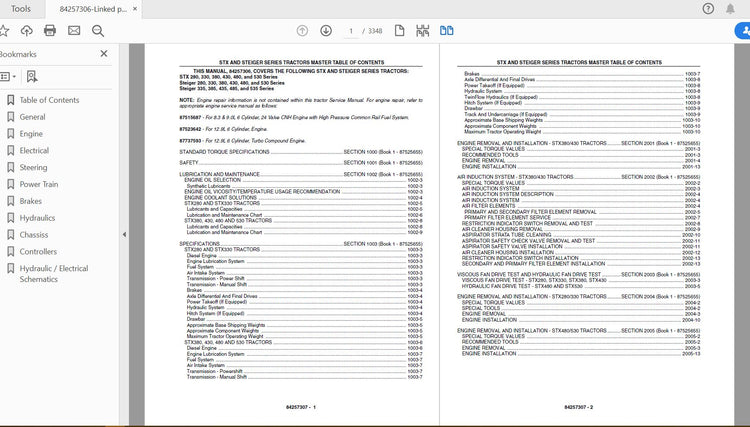This screenshot has height=427, width=750.
Task: Select the single page view icon
Action: (x=399, y=31)
